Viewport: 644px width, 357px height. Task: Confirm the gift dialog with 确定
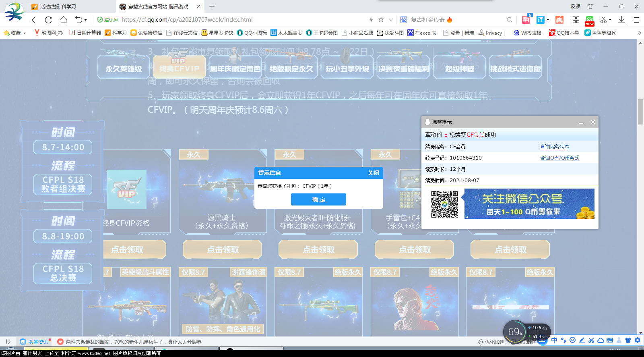[318, 199]
